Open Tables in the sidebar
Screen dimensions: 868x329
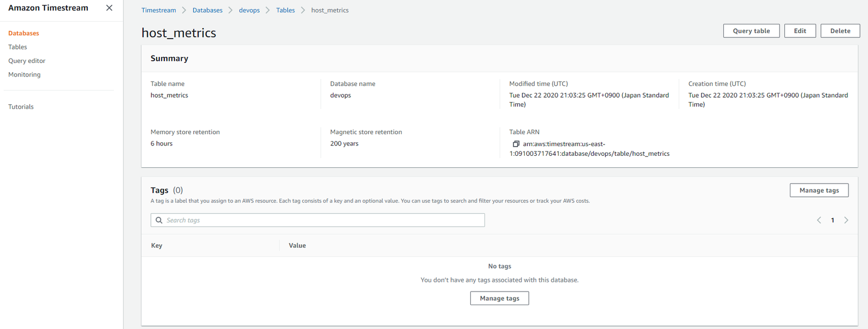tap(17, 47)
